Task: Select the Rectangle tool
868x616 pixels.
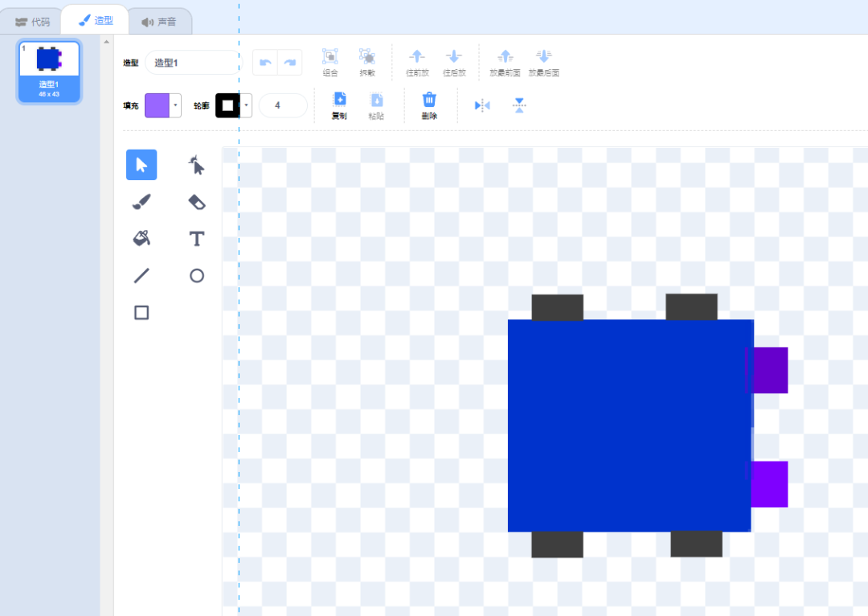Action: click(x=141, y=313)
